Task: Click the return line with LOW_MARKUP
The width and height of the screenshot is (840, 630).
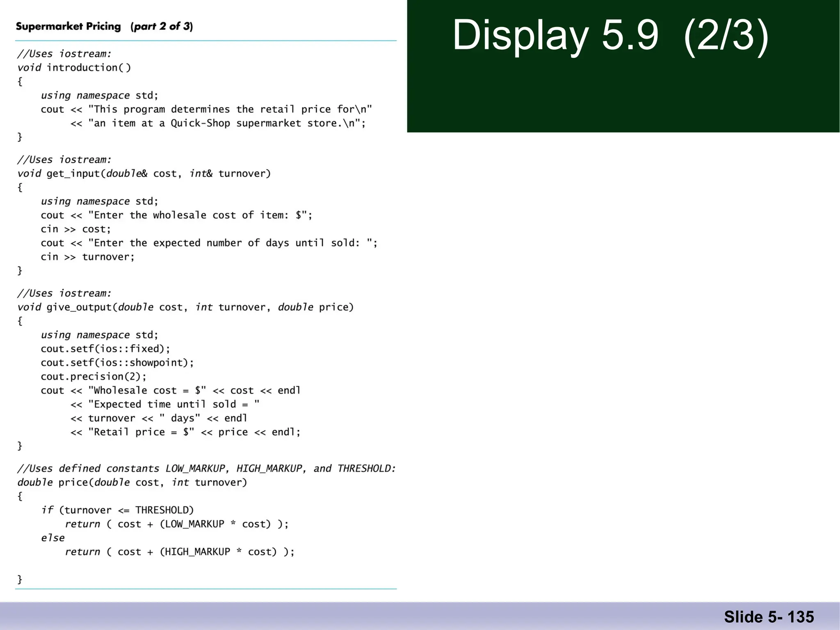Action: coord(177,525)
